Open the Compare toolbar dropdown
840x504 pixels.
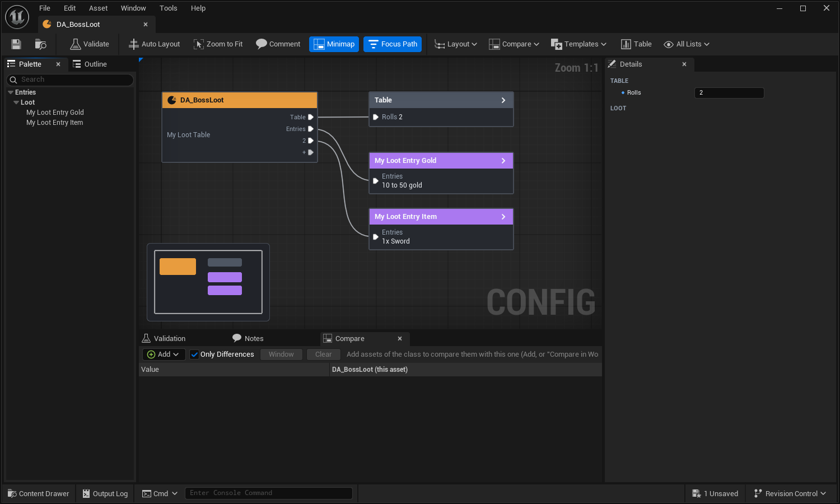point(514,44)
